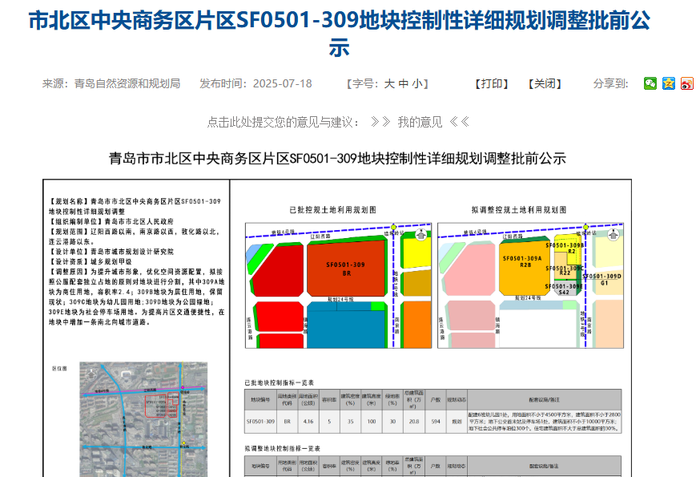The image size is (700, 477).
Task: Open the 拟调整控规土地利用规划图 map image
Action: point(530,285)
